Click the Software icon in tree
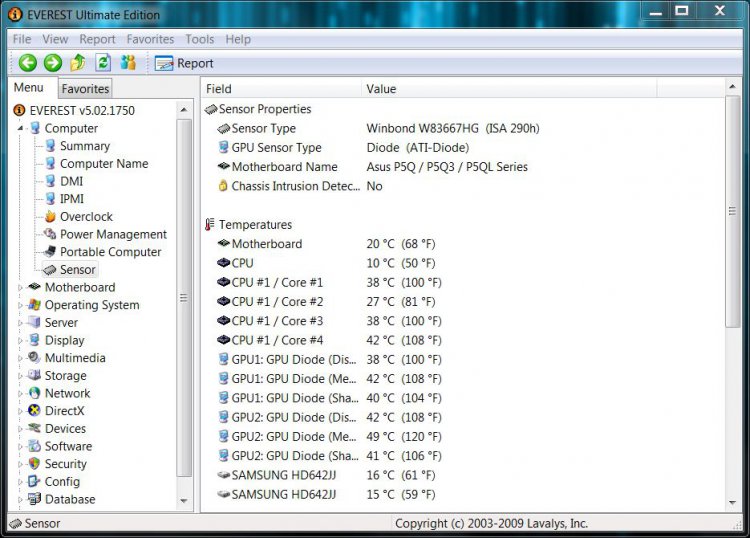Image resolution: width=750 pixels, height=538 pixels. pos(34,446)
